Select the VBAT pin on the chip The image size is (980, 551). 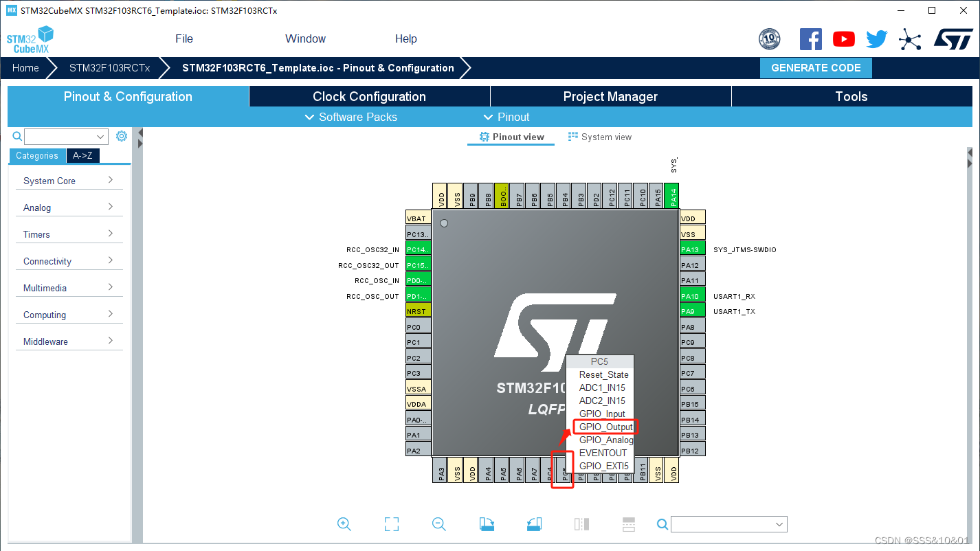click(x=419, y=218)
